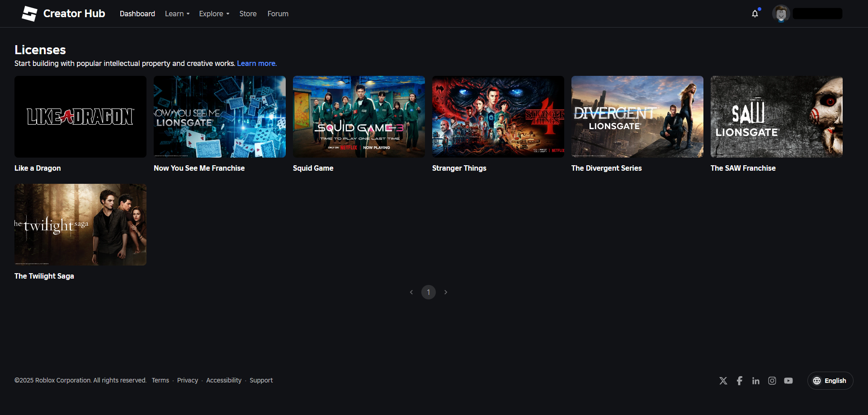The image size is (868, 415).
Task: Click 'The Twilight Saga' title text
Action: [44, 276]
